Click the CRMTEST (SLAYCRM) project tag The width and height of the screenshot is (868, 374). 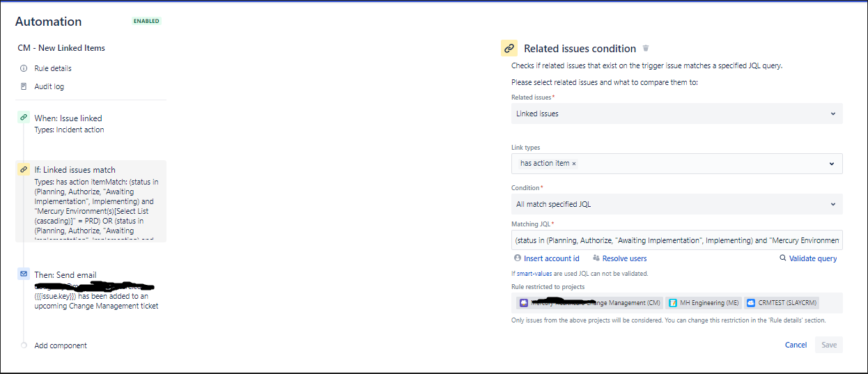pyautogui.click(x=782, y=303)
